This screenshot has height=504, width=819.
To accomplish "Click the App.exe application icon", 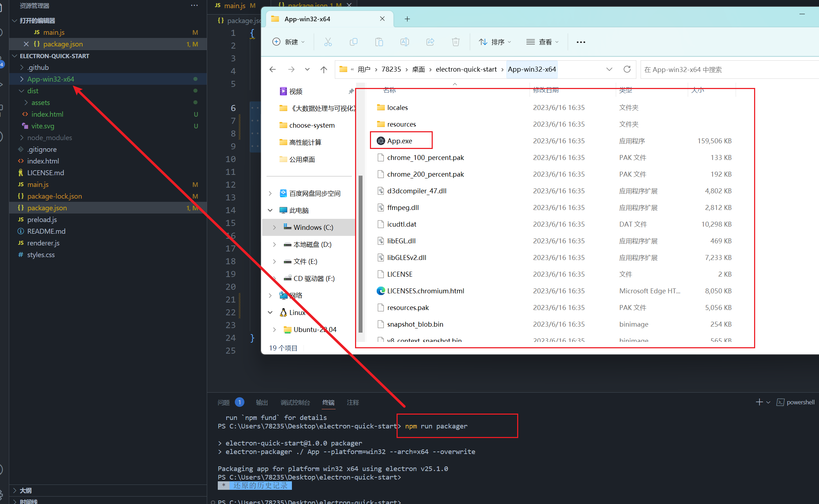I will [380, 140].
